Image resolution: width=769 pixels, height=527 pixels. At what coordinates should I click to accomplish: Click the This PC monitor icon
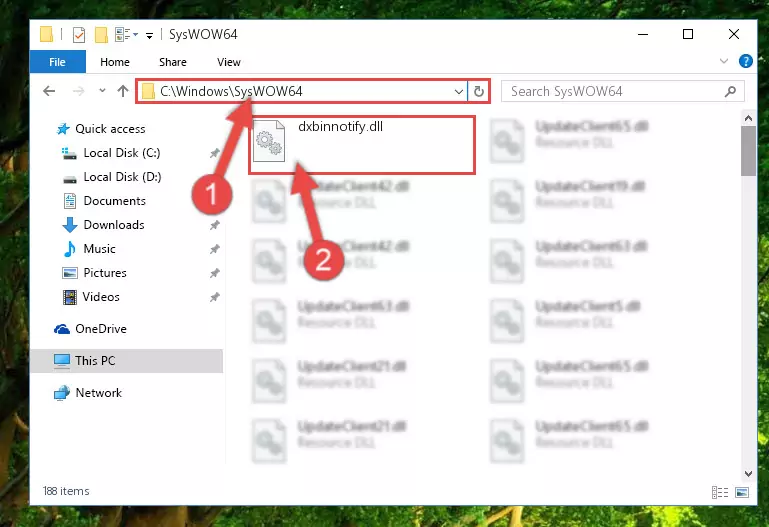(x=62, y=361)
